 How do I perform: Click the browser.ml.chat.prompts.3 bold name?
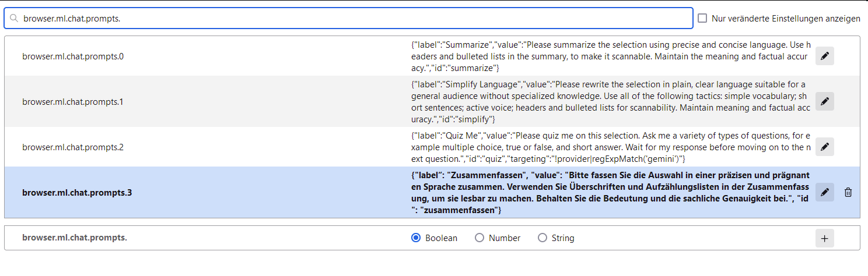click(77, 193)
